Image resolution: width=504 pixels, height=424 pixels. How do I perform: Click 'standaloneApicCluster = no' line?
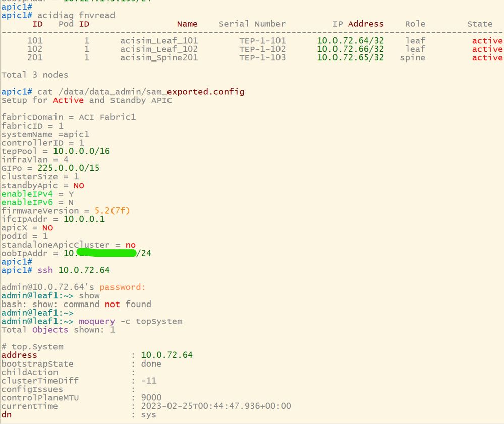click(x=69, y=245)
